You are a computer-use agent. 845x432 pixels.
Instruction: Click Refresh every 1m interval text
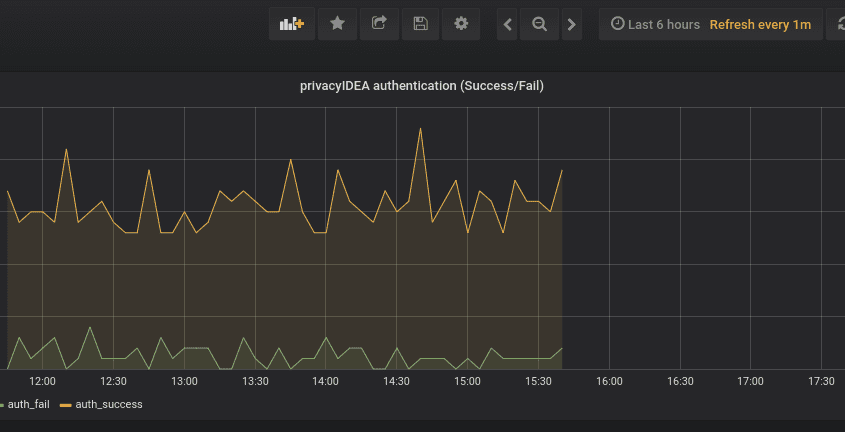click(x=760, y=24)
